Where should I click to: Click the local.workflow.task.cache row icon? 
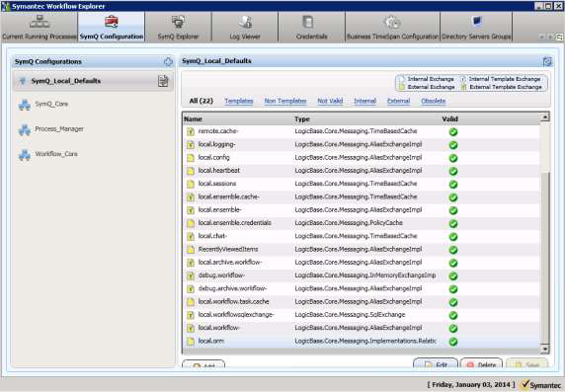(191, 302)
